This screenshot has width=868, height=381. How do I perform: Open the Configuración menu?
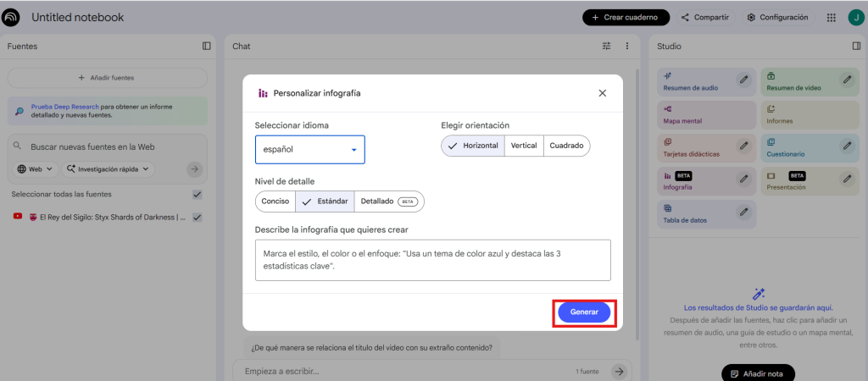[777, 17]
